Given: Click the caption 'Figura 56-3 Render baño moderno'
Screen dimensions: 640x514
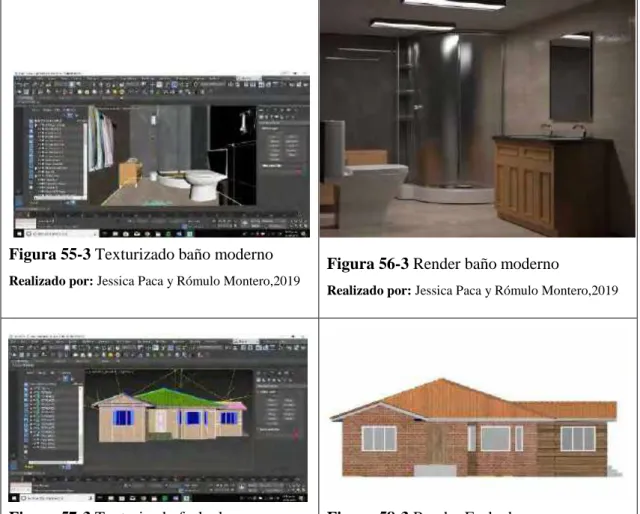Looking at the screenshot, I should pyautogui.click(x=443, y=264).
